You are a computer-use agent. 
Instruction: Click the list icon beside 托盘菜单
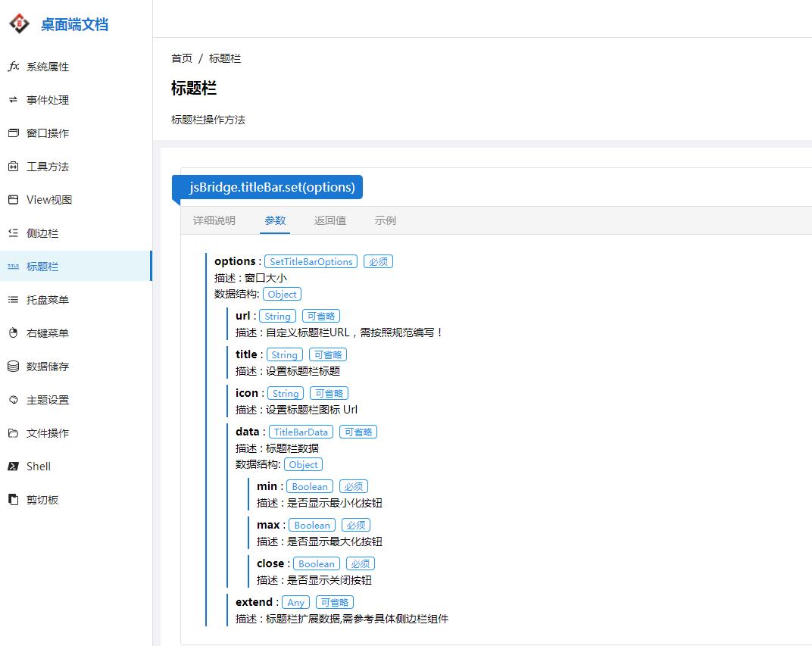14,300
